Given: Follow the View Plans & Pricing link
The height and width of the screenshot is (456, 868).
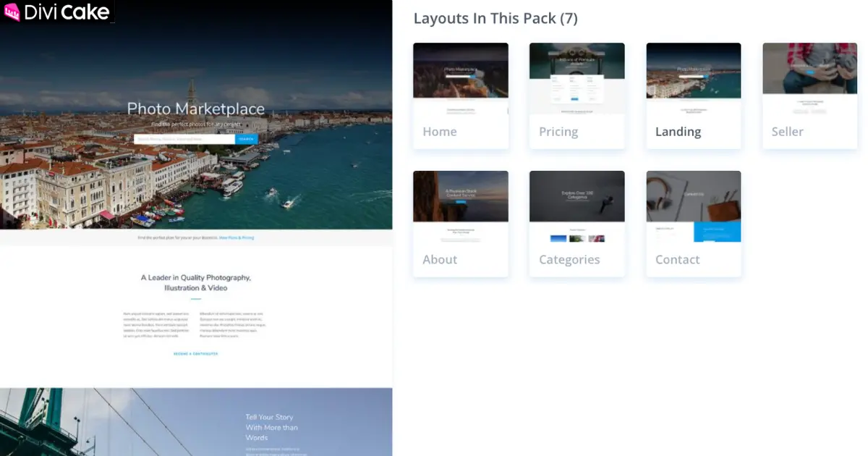Looking at the screenshot, I should click(237, 237).
